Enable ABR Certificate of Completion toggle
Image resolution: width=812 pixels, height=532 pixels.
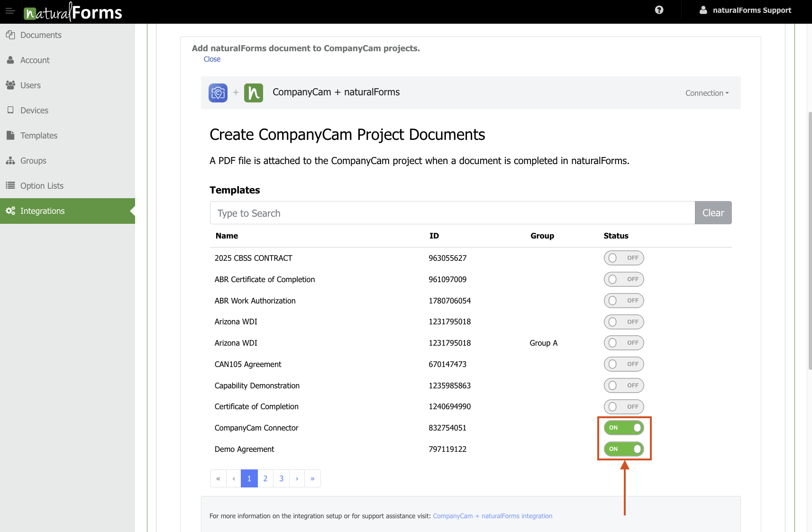tap(624, 279)
